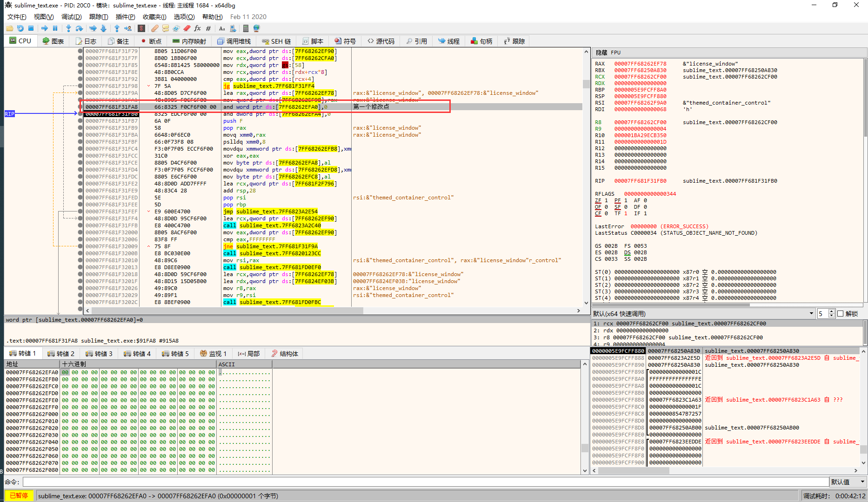This screenshot has height=502, width=868.
Task: Switch to the 断点 tab
Action: click(x=151, y=41)
